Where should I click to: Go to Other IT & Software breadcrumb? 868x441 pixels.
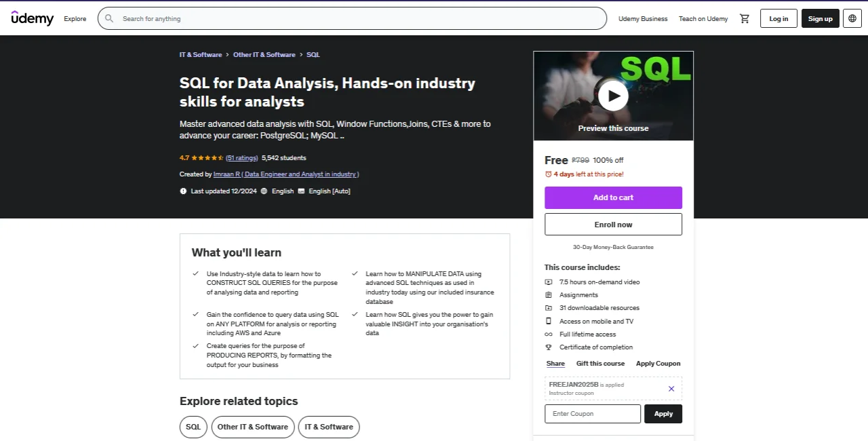(x=264, y=55)
